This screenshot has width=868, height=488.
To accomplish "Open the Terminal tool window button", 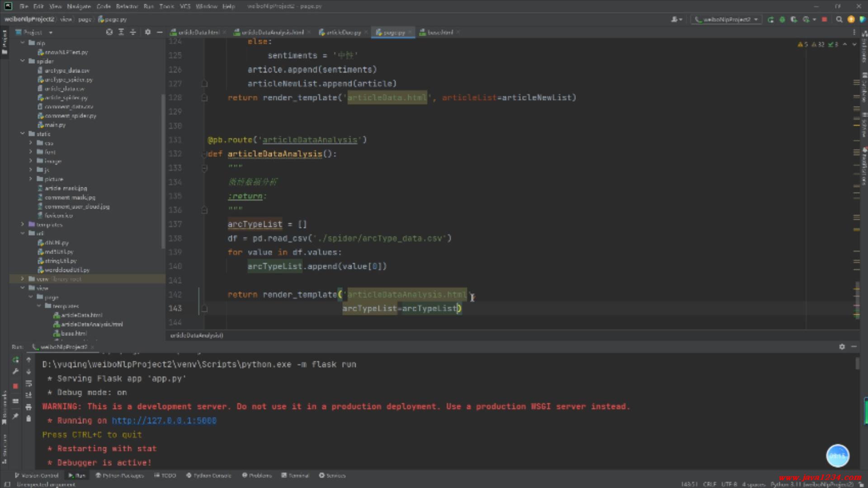I will pyautogui.click(x=295, y=475).
